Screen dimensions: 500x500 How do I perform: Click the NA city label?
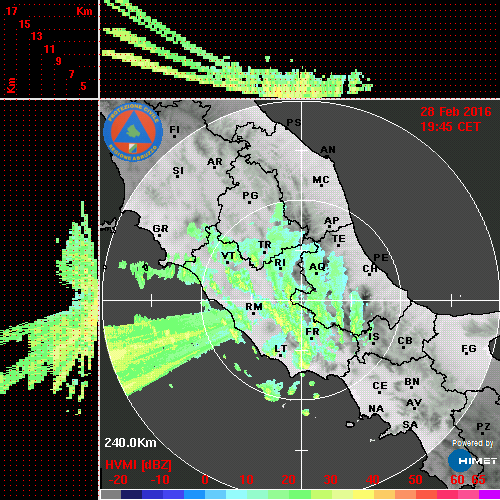(376, 409)
